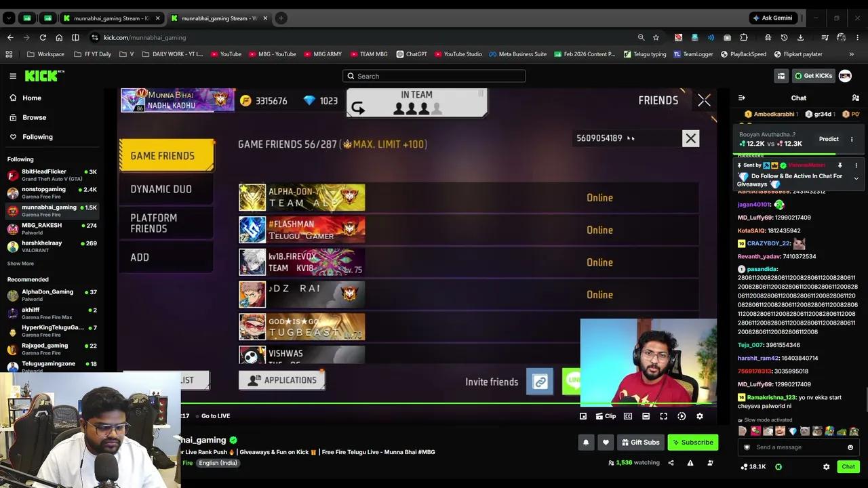Toggle stream notifications bell
Screen dimensions: 868x488
point(586,443)
